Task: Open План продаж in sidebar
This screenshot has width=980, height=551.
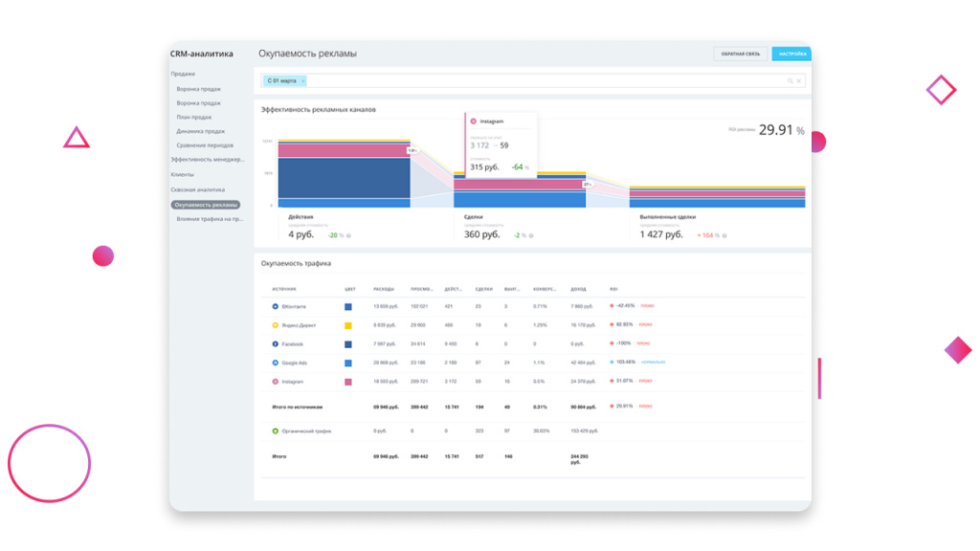Action: [x=194, y=118]
